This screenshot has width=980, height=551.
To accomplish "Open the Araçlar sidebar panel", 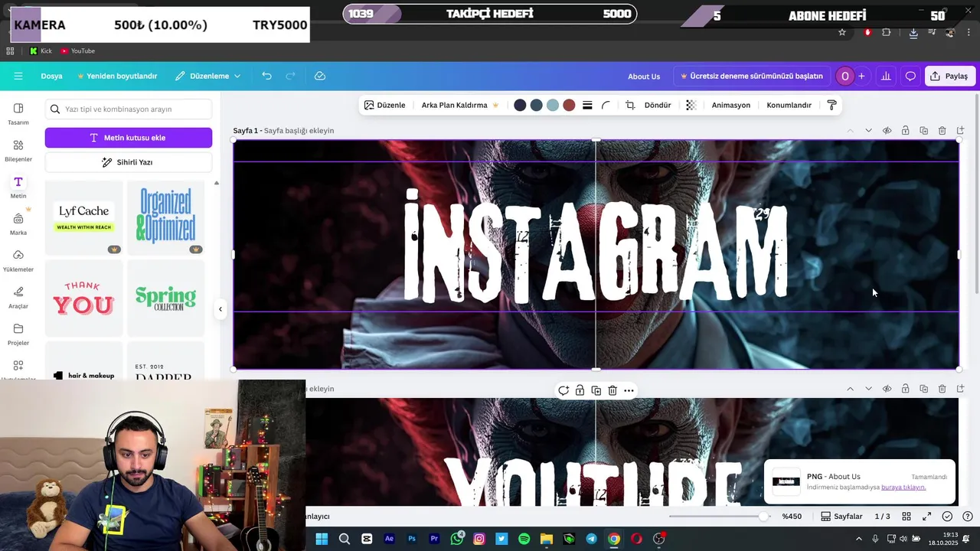I will click(x=18, y=297).
